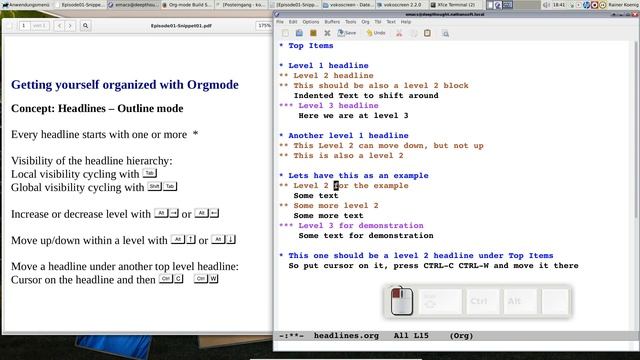Open the Options menu in Emacs

tap(311, 22)
